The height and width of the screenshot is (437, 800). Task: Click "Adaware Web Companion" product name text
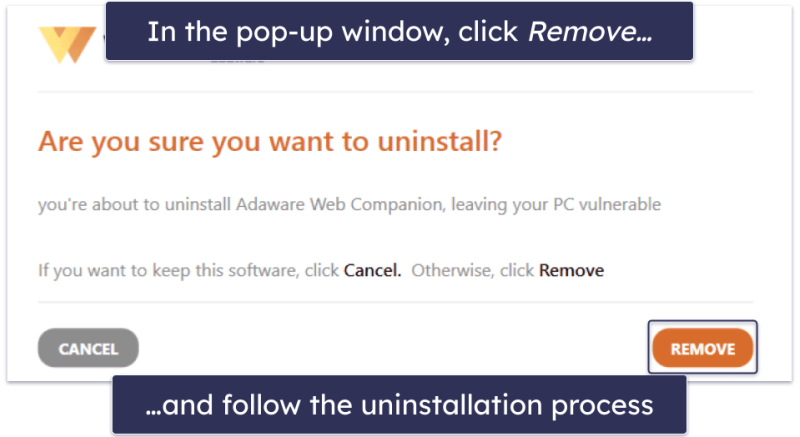(341, 205)
